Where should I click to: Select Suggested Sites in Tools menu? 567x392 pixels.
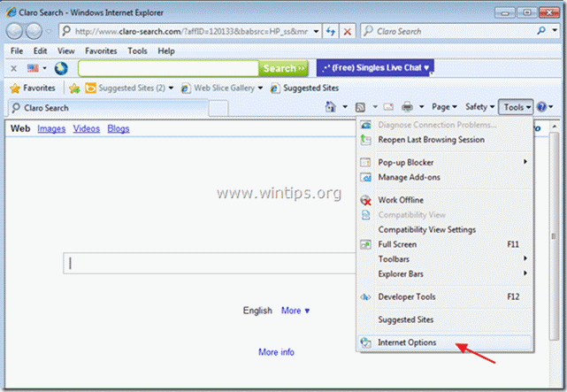point(445,319)
